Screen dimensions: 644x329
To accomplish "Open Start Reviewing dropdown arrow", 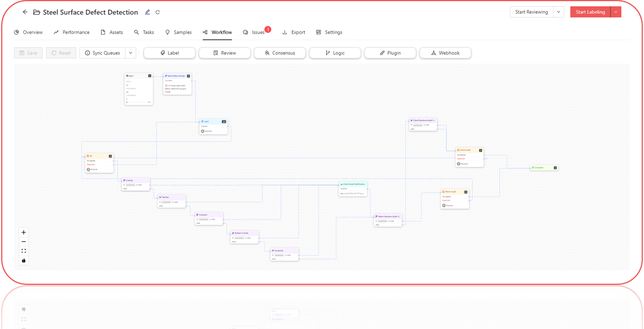I will 558,12.
